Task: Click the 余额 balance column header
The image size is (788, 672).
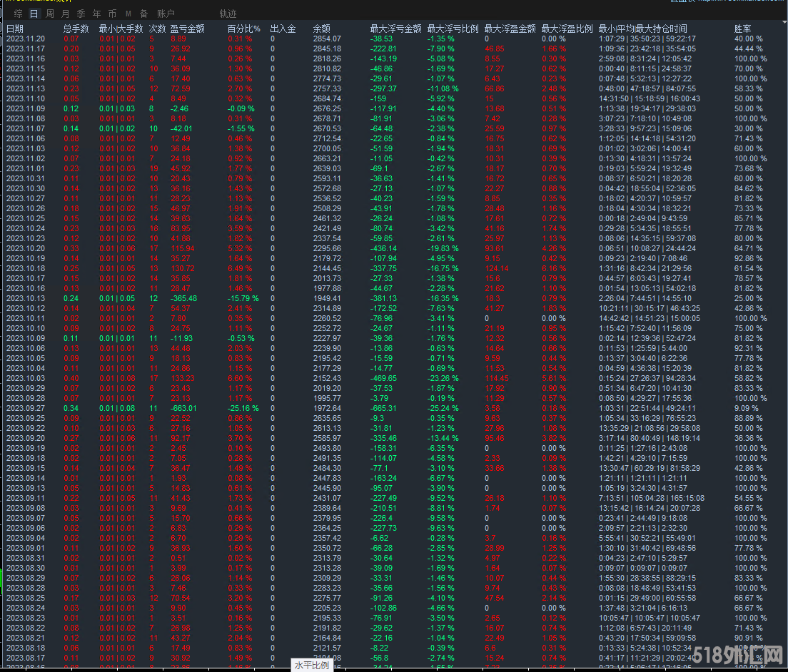Action: (x=321, y=29)
